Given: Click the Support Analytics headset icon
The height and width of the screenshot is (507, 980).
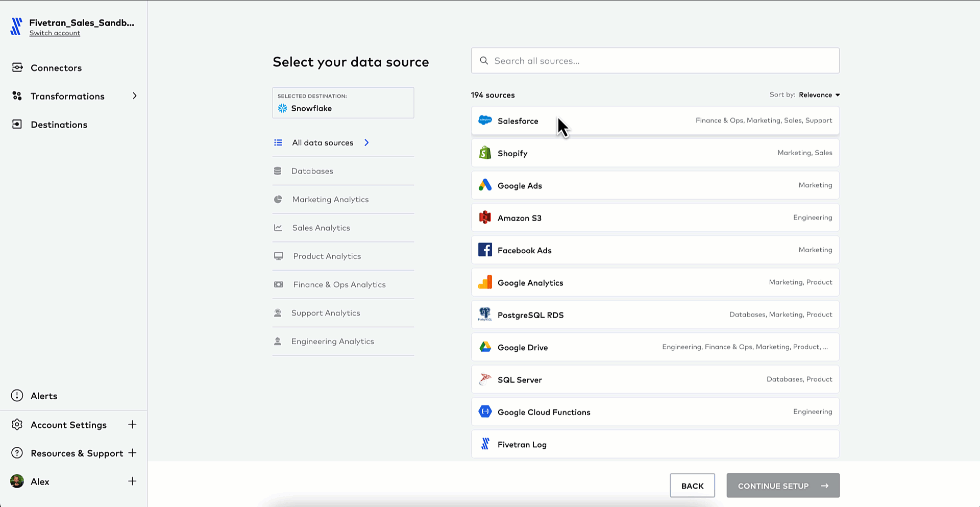Looking at the screenshot, I should 278,313.
